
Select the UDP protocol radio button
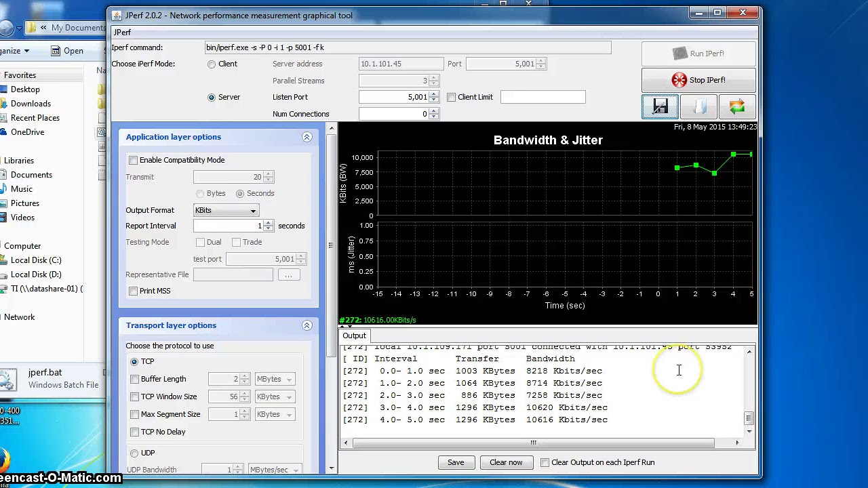click(x=134, y=453)
